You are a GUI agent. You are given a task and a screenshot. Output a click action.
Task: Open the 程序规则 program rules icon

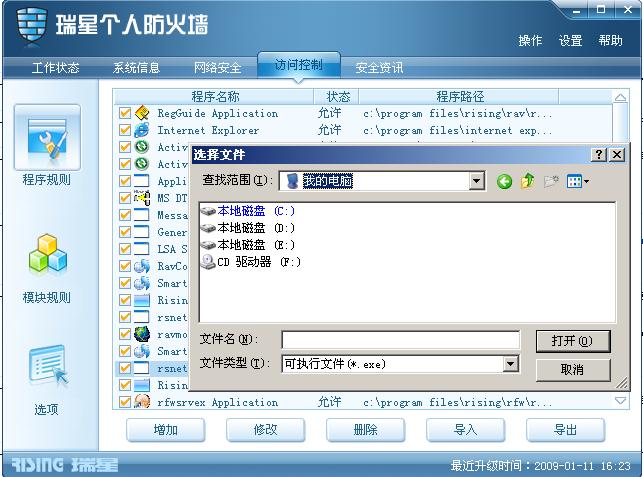47,138
